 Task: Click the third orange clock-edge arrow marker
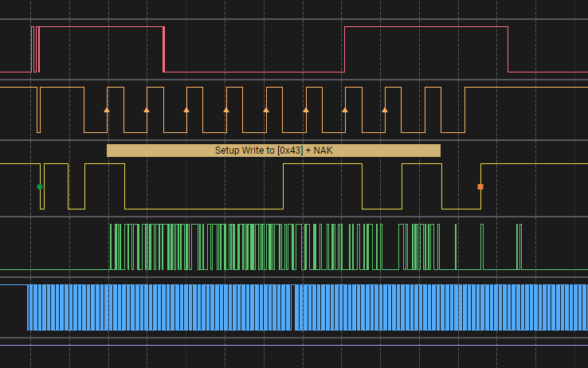pyautogui.click(x=186, y=109)
